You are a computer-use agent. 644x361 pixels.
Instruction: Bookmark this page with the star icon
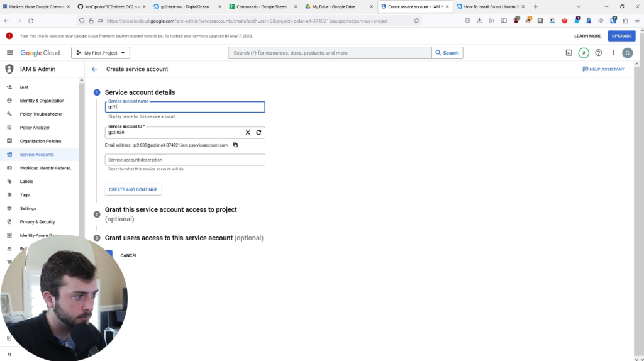tap(416, 21)
